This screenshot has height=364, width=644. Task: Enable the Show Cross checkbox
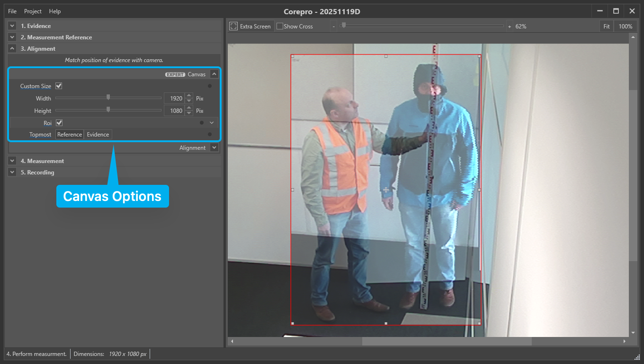[x=279, y=26]
